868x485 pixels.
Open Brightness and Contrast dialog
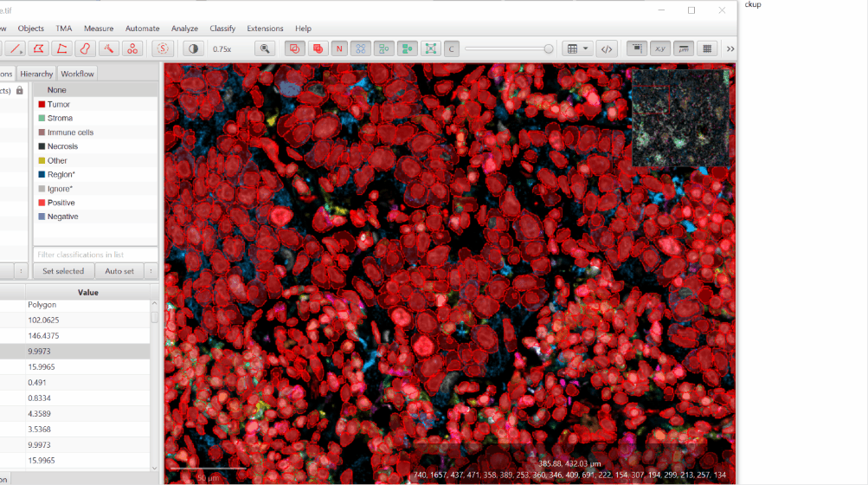click(193, 48)
